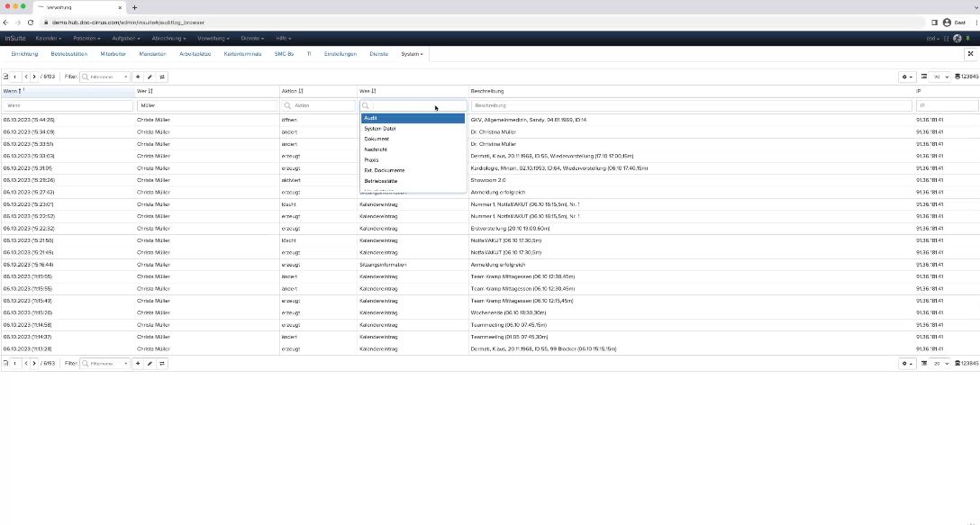Go to previous page in bottom pagination
Screen dimensions: 980x525
[26, 363]
